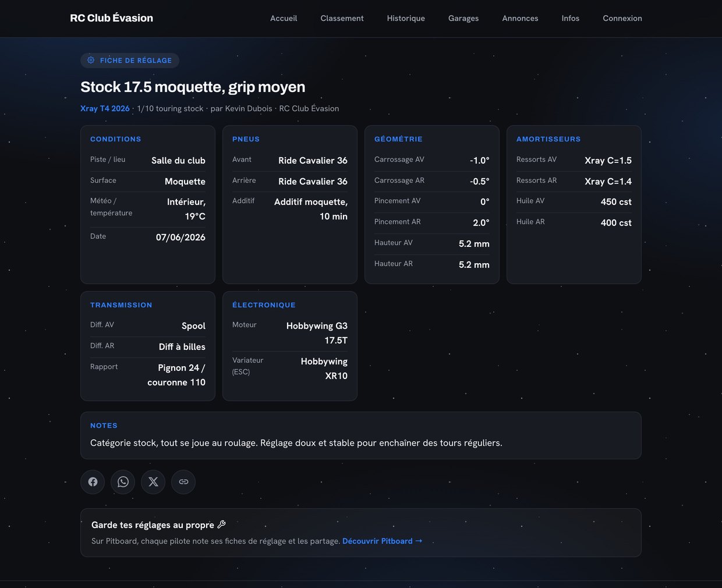Follow the Découvrir Pitboard link
722x588 pixels.
pyautogui.click(x=382, y=541)
